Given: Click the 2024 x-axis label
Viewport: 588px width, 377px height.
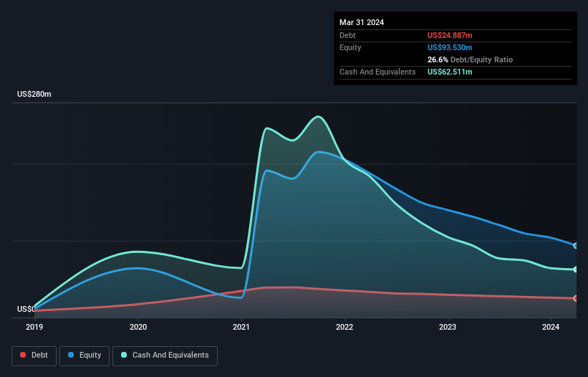Looking at the screenshot, I should pos(551,327).
